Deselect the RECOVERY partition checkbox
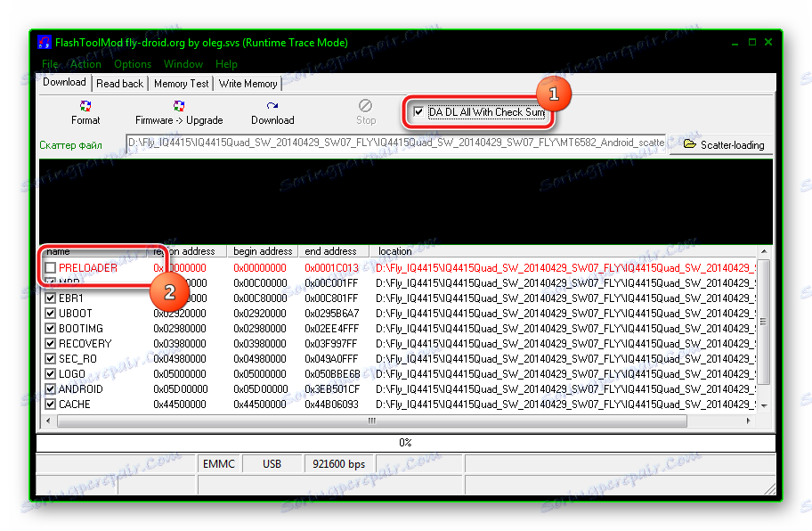 [51, 343]
